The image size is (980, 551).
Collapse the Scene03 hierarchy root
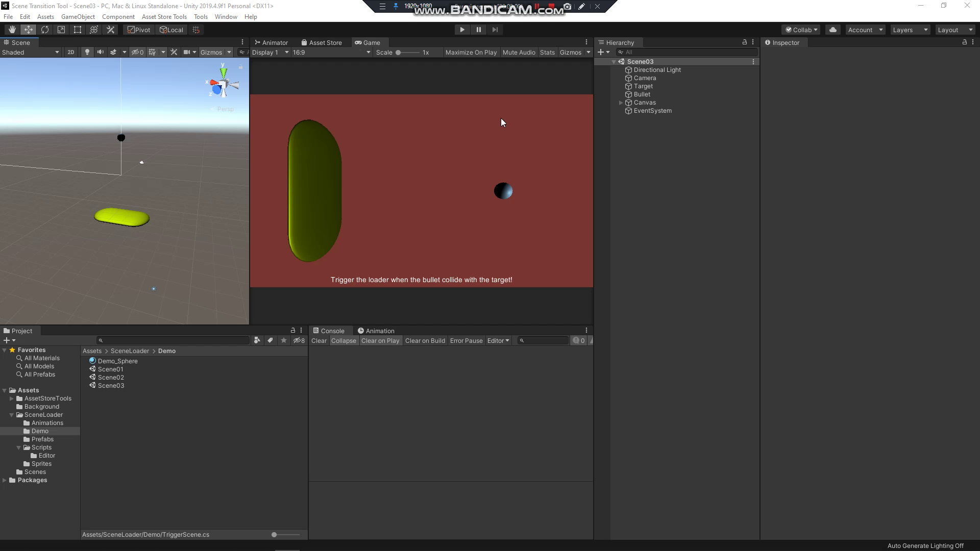coord(614,62)
